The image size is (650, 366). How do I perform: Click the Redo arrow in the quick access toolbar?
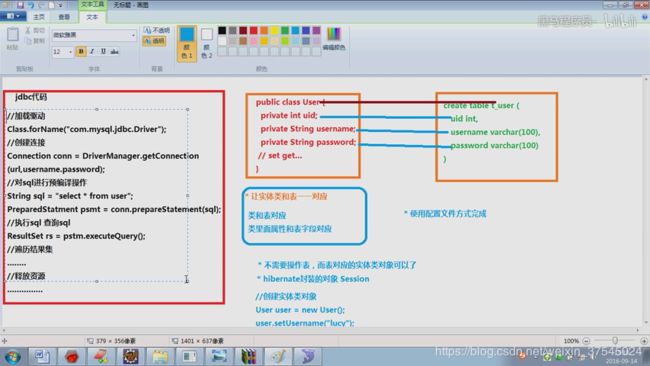tap(41, 5)
